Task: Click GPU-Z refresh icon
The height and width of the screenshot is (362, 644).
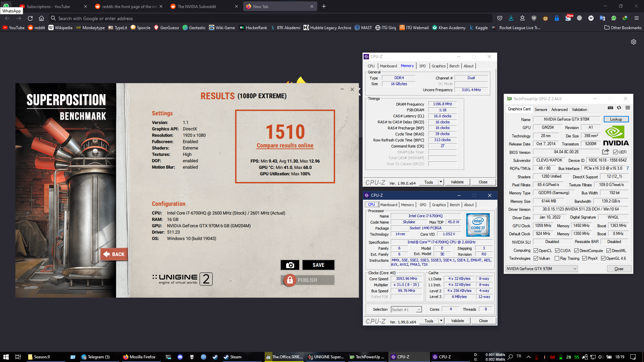Action: [x=619, y=108]
